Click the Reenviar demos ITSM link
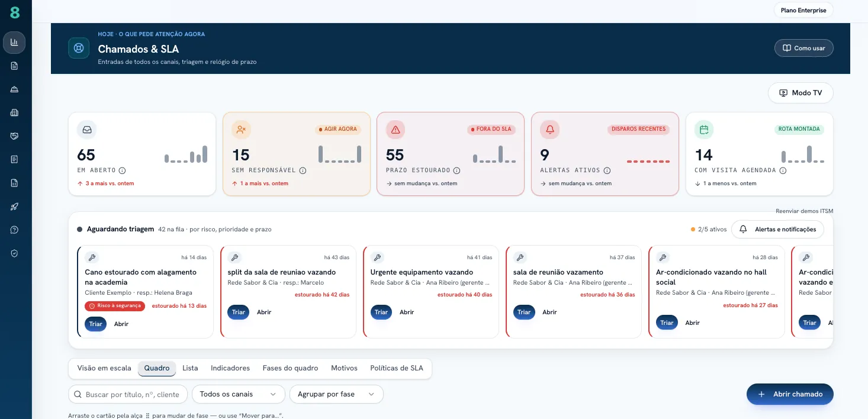This screenshot has width=868, height=419. (x=804, y=211)
